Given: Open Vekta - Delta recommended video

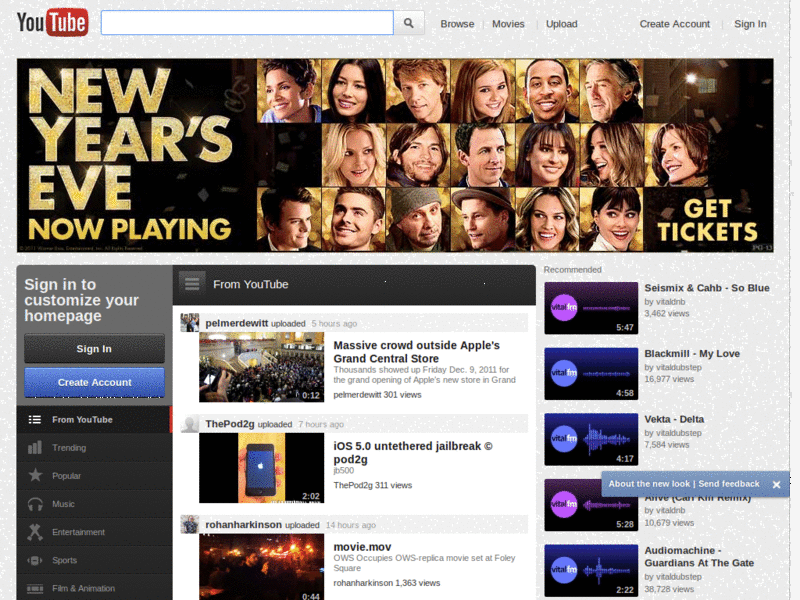Looking at the screenshot, I should pyautogui.click(x=674, y=419).
